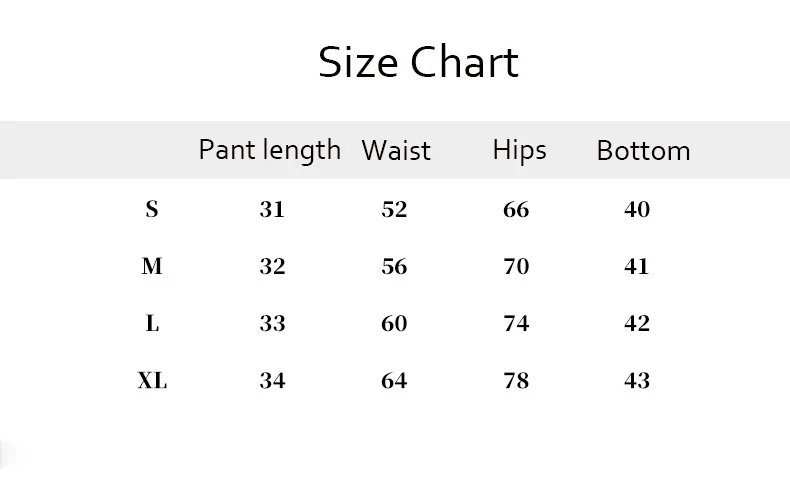Select pant length value 33 for size L
The height and width of the screenshot is (494, 790).
tap(272, 323)
